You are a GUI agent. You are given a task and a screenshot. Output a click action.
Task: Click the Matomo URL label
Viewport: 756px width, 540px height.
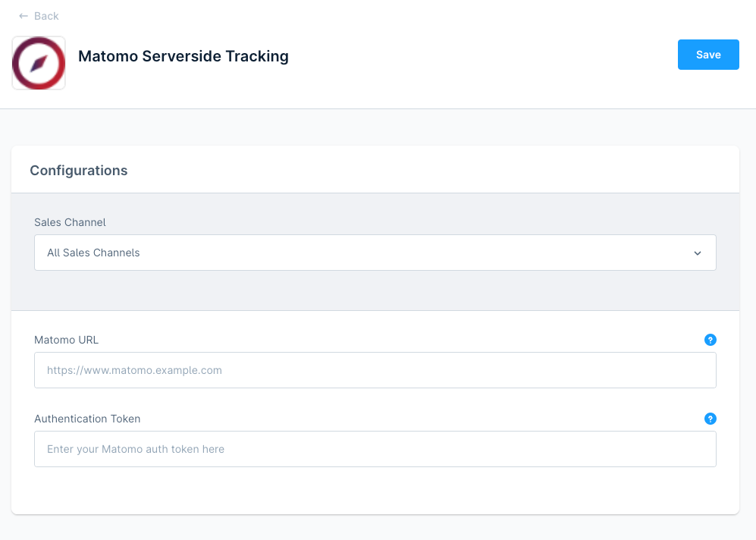point(66,340)
